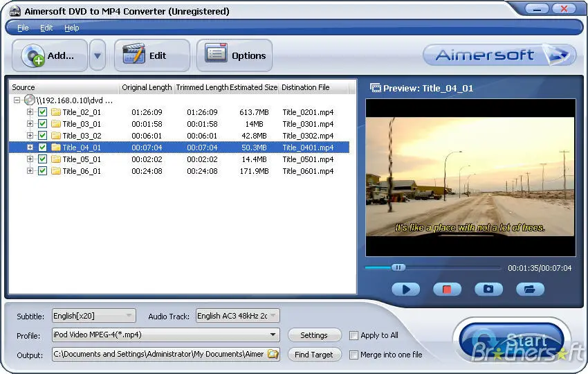Open the Edit menu
588x374 pixels.
point(46,28)
